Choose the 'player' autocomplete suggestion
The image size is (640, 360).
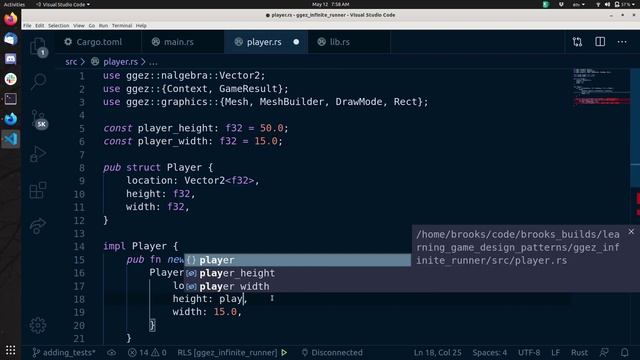click(x=297, y=260)
